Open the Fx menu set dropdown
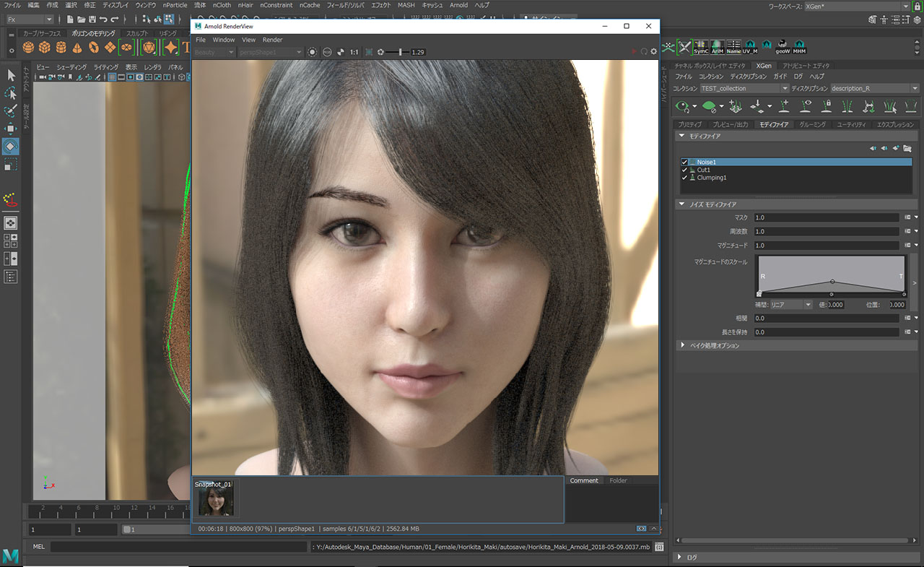 tap(30, 20)
